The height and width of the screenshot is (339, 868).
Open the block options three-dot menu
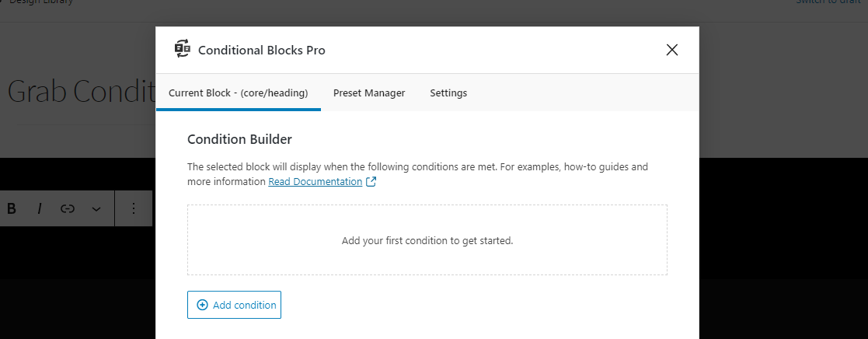[x=134, y=208]
